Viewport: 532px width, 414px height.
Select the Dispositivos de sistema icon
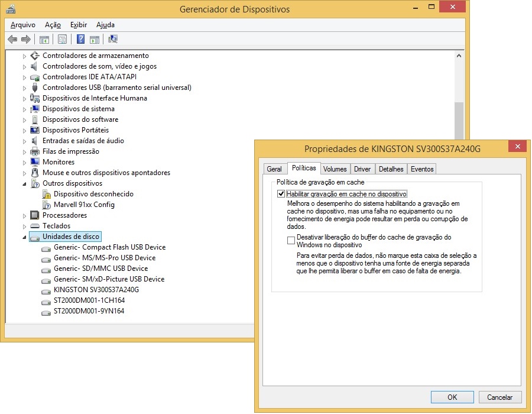pos(35,109)
